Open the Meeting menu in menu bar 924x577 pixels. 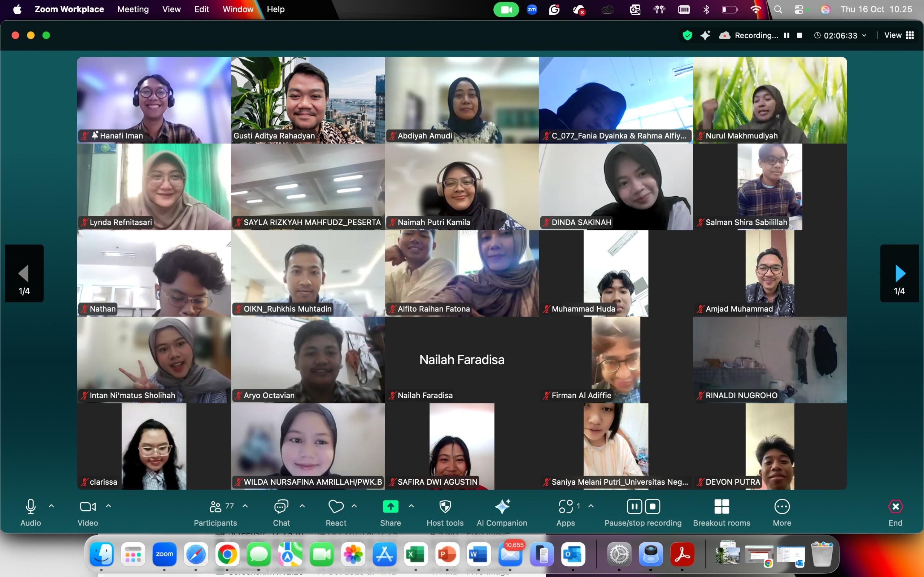(x=133, y=9)
